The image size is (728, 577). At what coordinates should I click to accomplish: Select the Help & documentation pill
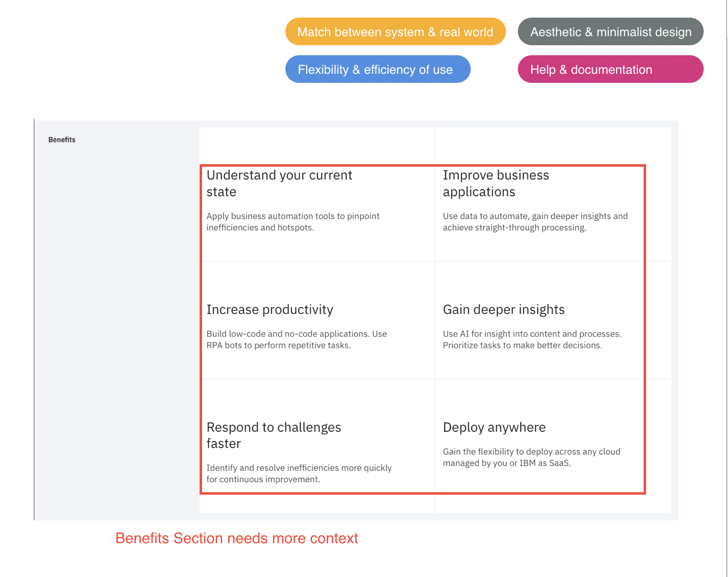(x=610, y=70)
